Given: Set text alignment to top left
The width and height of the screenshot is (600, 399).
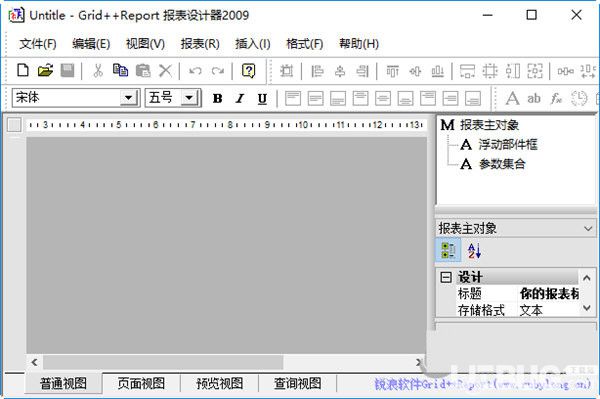Looking at the screenshot, I should coord(293,98).
